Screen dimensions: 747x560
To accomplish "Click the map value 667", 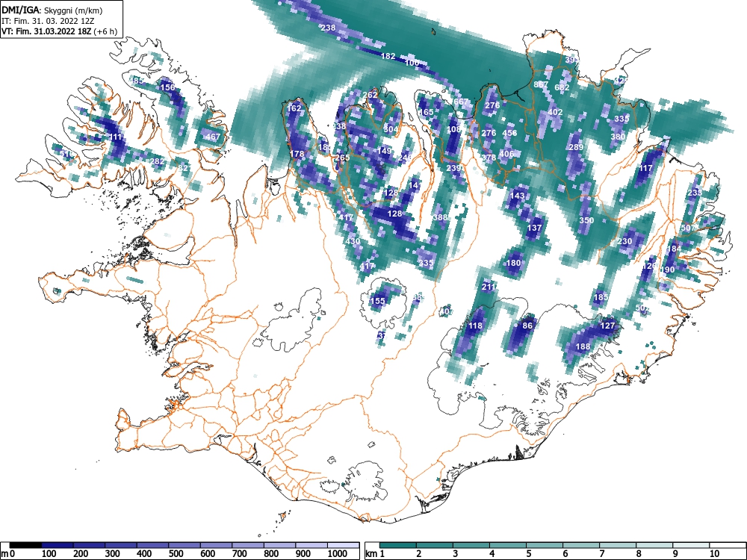I will coord(461,102).
